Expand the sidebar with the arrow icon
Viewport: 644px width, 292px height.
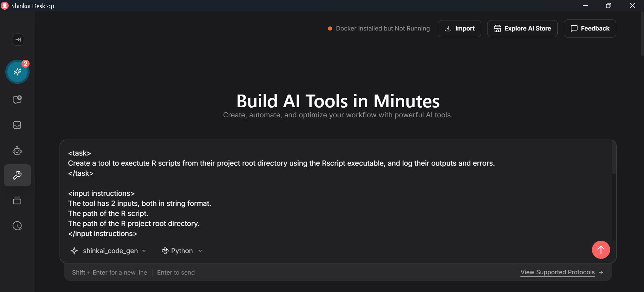18,40
